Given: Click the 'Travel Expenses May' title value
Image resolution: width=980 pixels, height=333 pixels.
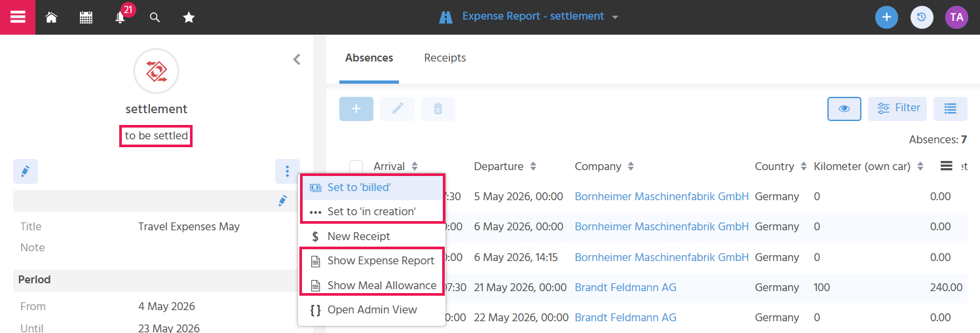Looking at the screenshot, I should point(189,226).
